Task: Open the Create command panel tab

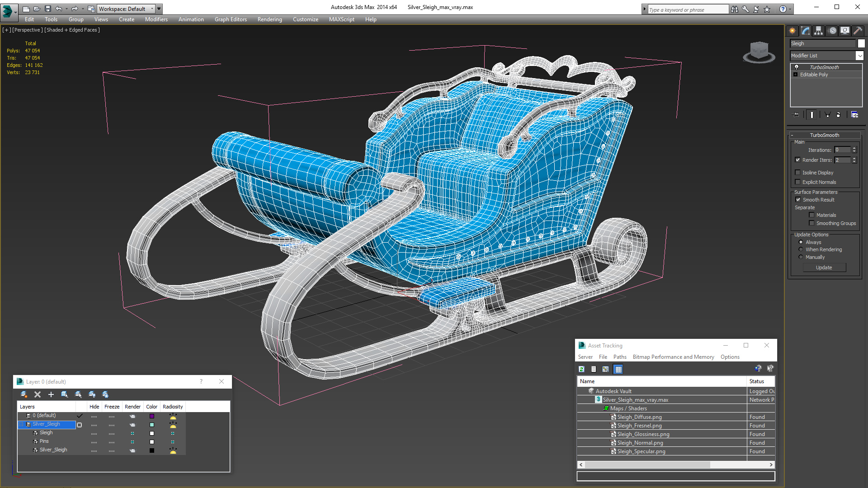Action: 793,31
